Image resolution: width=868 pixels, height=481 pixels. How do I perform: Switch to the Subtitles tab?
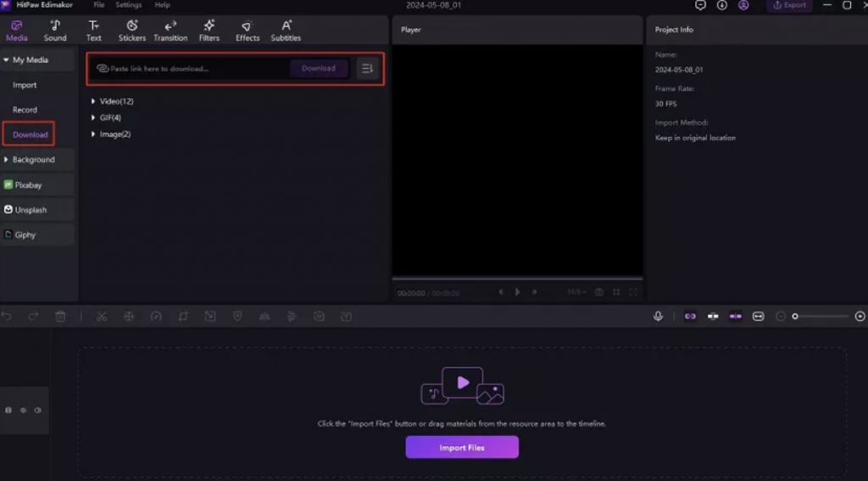286,30
